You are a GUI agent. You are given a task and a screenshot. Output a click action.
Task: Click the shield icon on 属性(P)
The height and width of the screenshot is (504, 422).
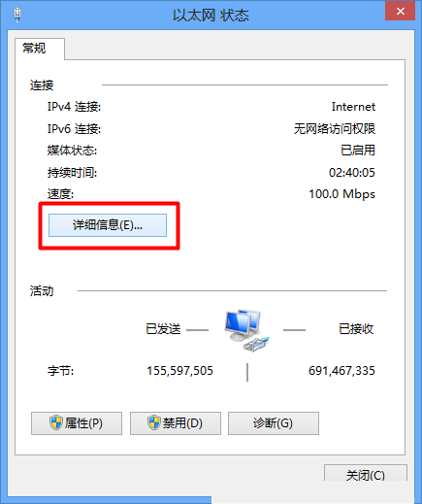pyautogui.click(x=56, y=422)
